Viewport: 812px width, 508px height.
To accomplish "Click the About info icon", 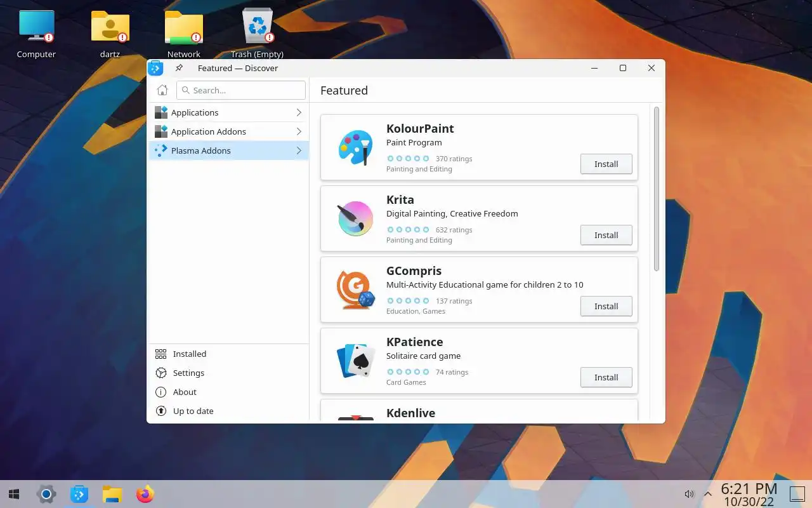I will coord(161,392).
